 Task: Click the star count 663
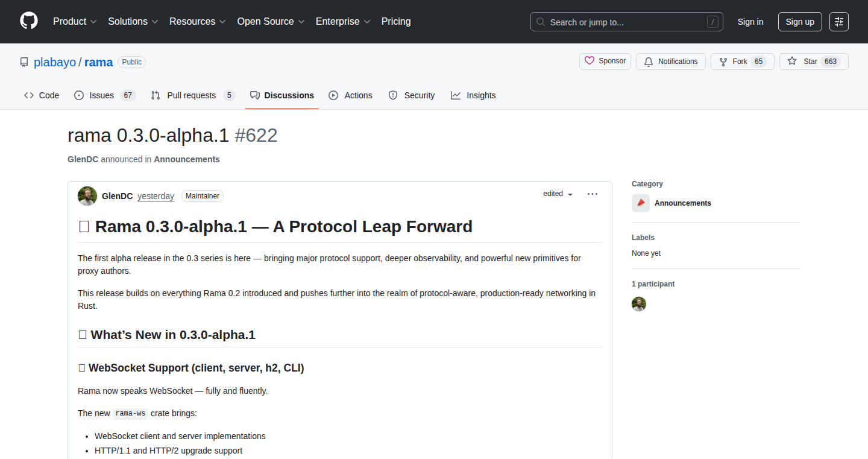pyautogui.click(x=831, y=62)
